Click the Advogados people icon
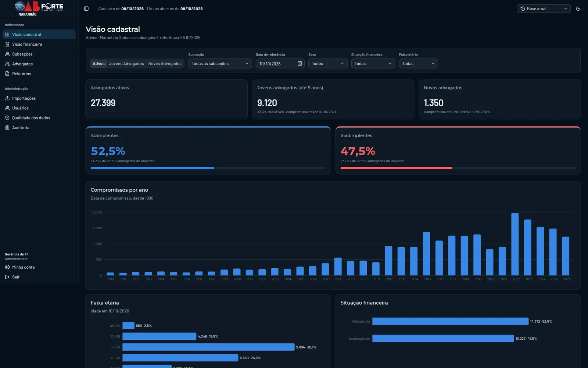Screen dimensions: 588x368 pos(7,64)
